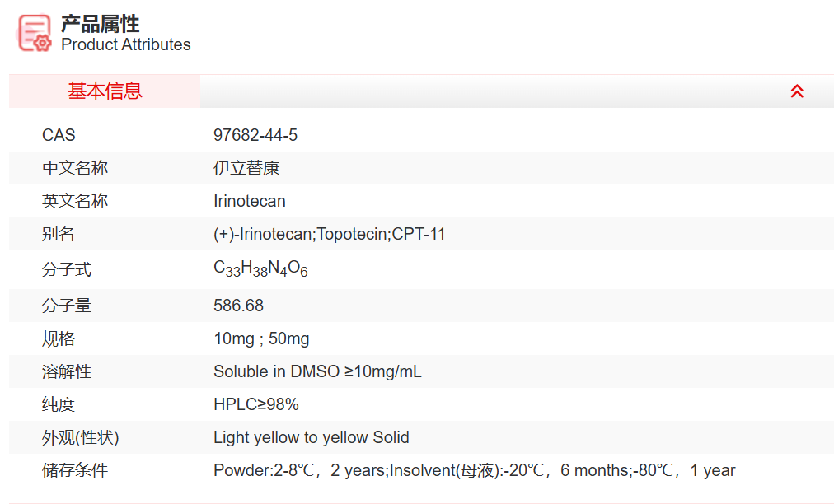834x504 pixels.
Task: Click the alias text containing CPT-11
Action: pyautogui.click(x=330, y=234)
